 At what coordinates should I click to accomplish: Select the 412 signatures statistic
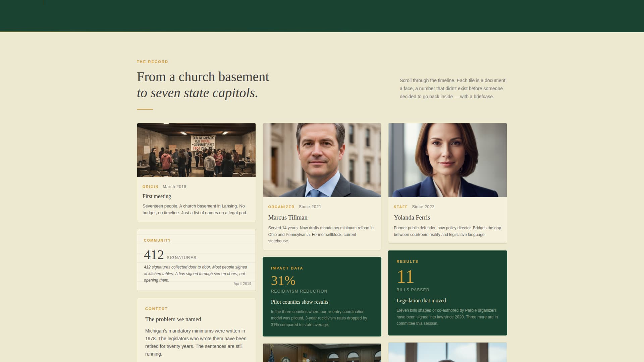154,255
